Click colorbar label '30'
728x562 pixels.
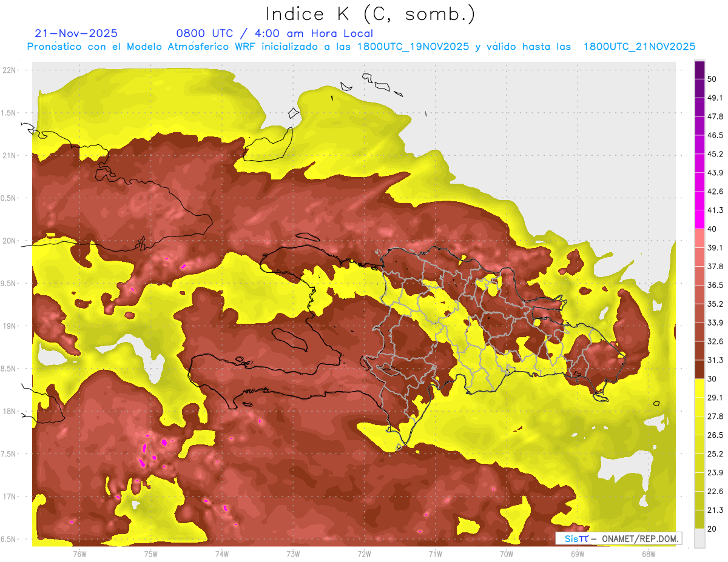click(712, 379)
